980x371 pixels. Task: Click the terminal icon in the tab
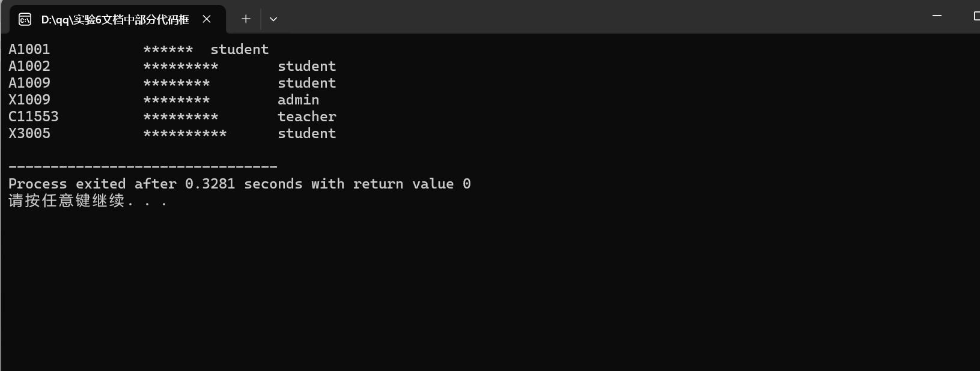[x=25, y=20]
